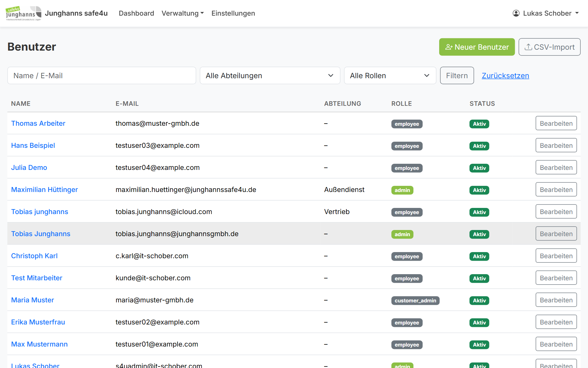Click the Junghanns safe4u logo
Image resolution: width=588 pixels, height=368 pixels.
point(24,13)
